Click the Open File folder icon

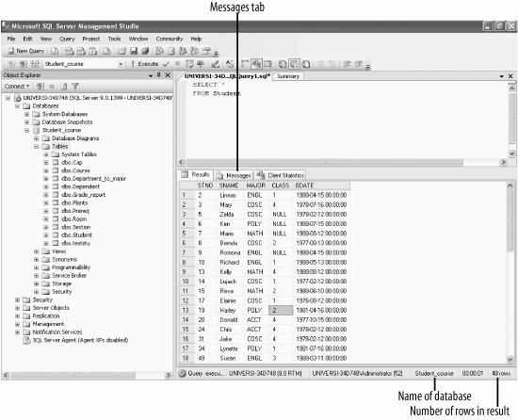[121, 51]
